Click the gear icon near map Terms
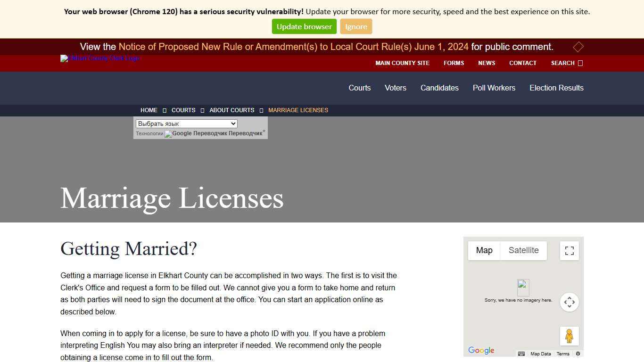Image resolution: width=644 pixels, height=362 pixels. (578, 354)
